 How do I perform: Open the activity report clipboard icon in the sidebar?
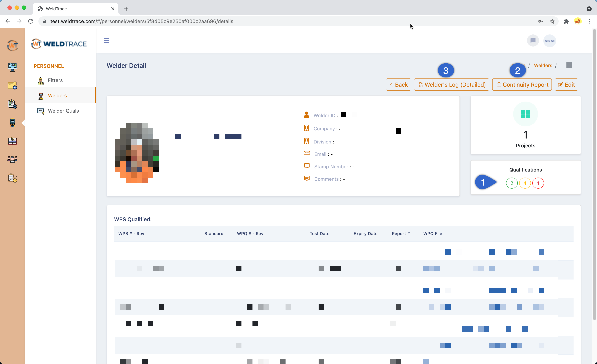12,178
